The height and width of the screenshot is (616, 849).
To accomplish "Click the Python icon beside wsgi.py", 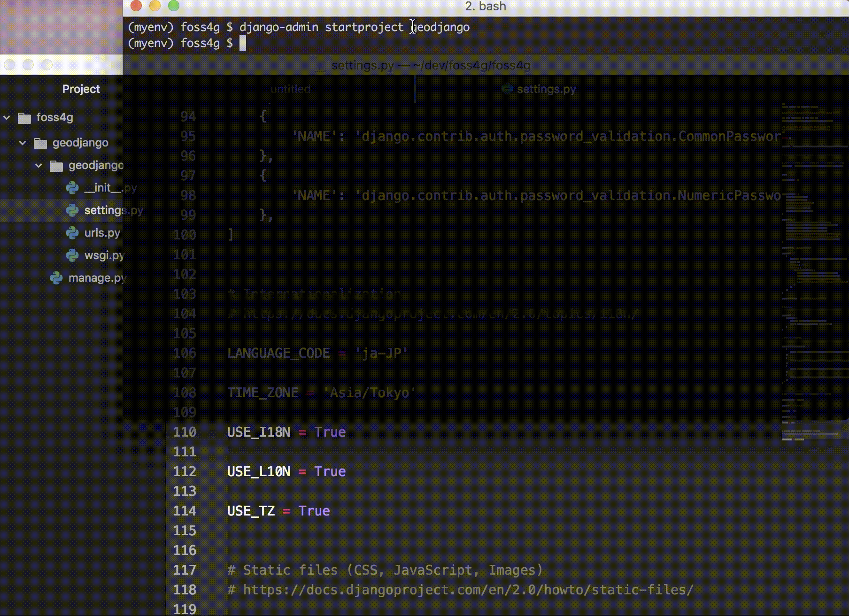I will tap(72, 256).
